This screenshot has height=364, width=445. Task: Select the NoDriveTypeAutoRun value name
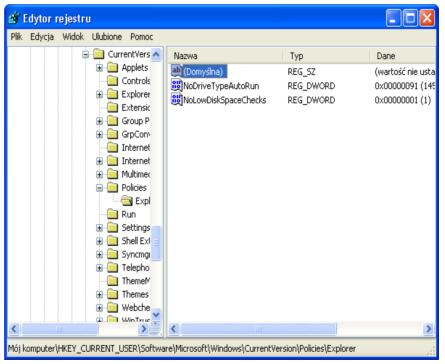click(x=221, y=86)
